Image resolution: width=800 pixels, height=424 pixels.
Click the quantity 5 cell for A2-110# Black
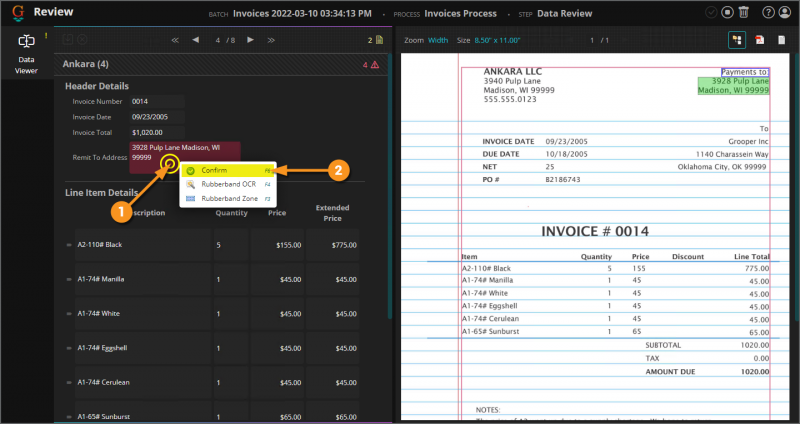(231, 245)
